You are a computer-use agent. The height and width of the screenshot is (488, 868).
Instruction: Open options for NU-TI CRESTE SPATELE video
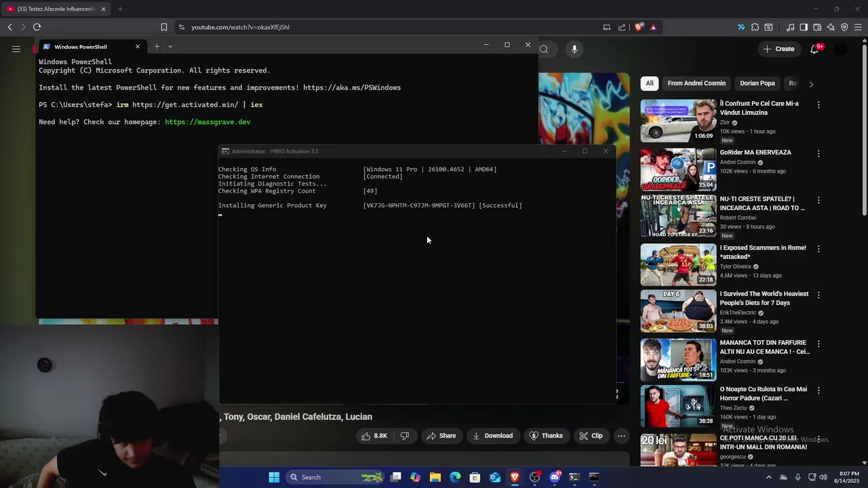click(x=818, y=201)
